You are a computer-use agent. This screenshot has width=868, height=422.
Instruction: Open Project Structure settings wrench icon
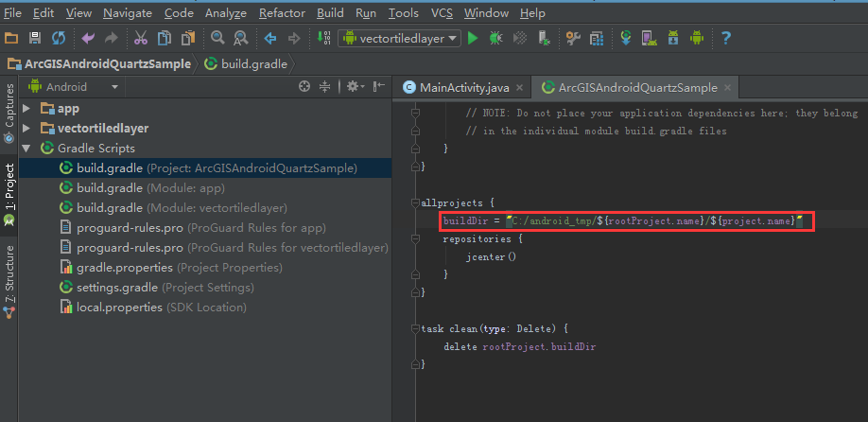point(573,38)
